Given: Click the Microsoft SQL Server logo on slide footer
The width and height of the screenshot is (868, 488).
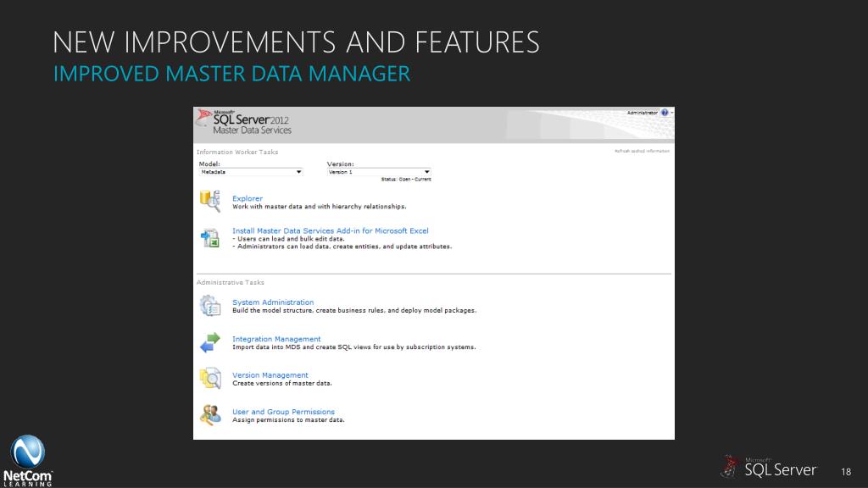Looking at the screenshot, I should [x=768, y=468].
